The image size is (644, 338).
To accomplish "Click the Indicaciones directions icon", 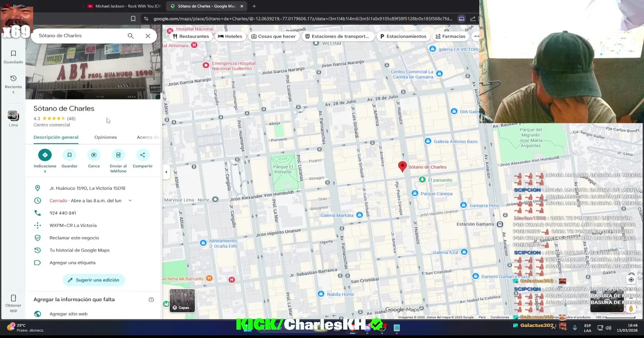I will [45, 155].
